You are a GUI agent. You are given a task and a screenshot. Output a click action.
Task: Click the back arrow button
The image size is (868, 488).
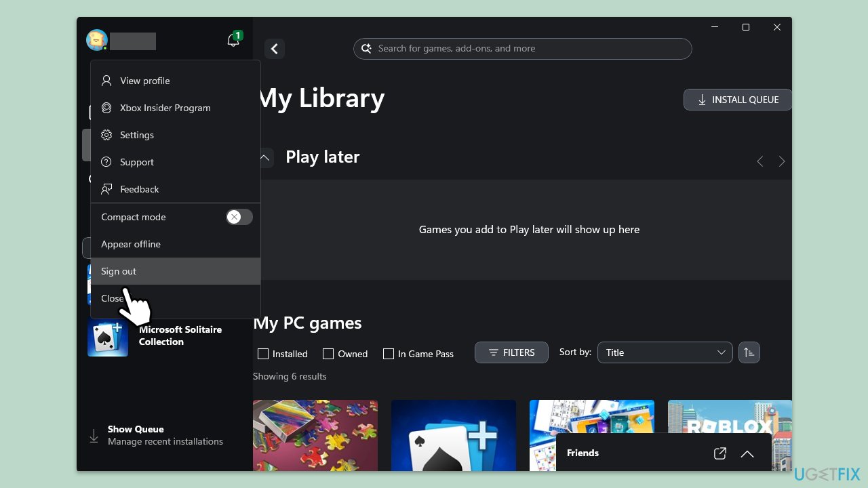pos(275,49)
